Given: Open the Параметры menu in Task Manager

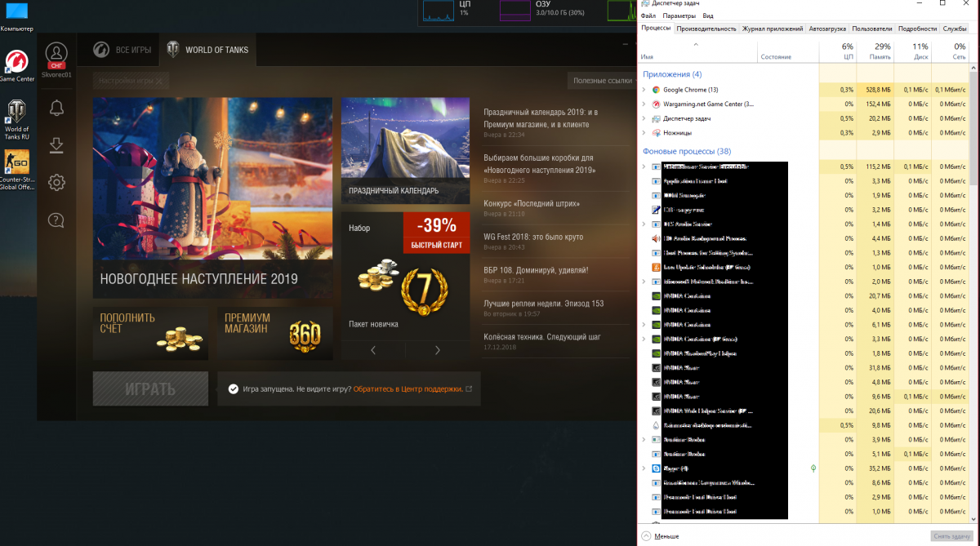Looking at the screenshot, I should [679, 16].
